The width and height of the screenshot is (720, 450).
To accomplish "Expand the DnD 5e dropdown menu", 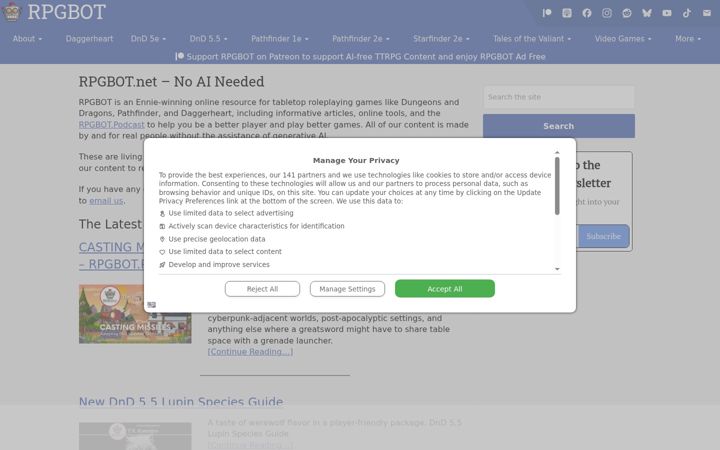I will pos(148,39).
